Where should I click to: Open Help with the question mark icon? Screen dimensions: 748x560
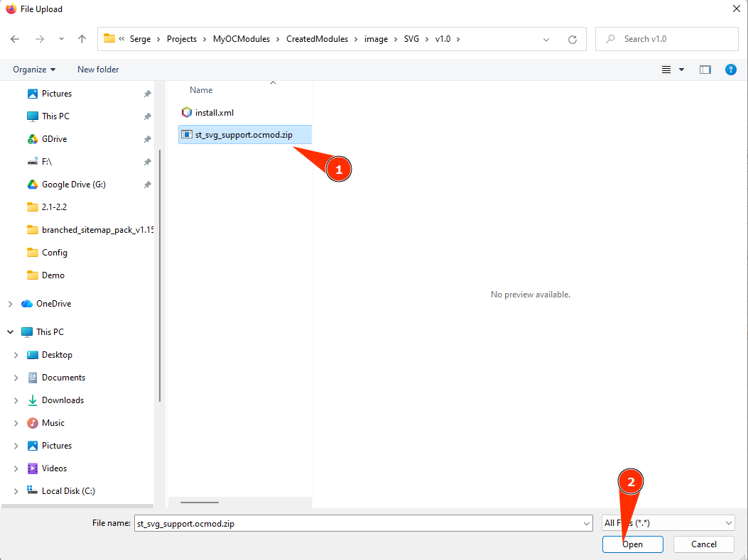tap(730, 70)
